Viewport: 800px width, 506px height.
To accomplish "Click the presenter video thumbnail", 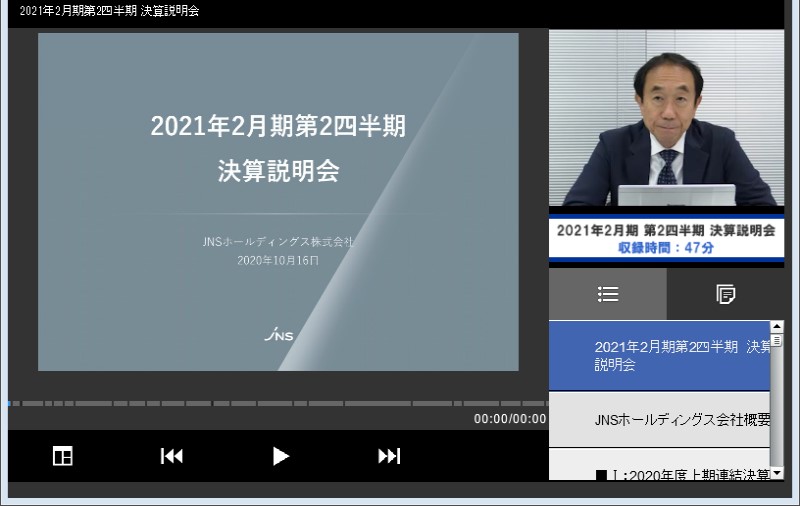I will 666,118.
